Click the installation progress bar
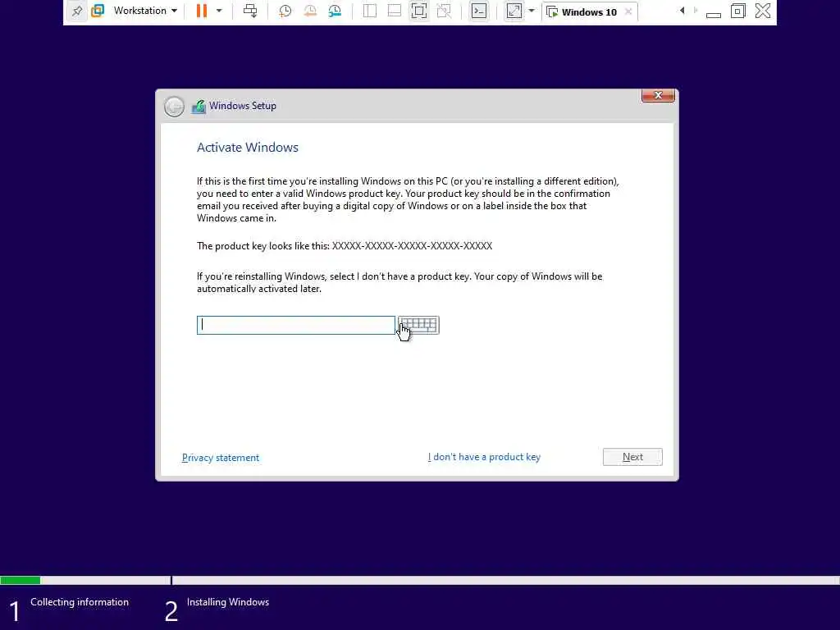 click(420, 580)
